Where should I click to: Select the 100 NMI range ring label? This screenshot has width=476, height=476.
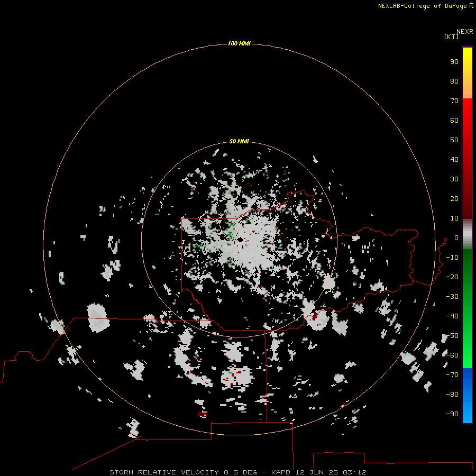pos(239,43)
